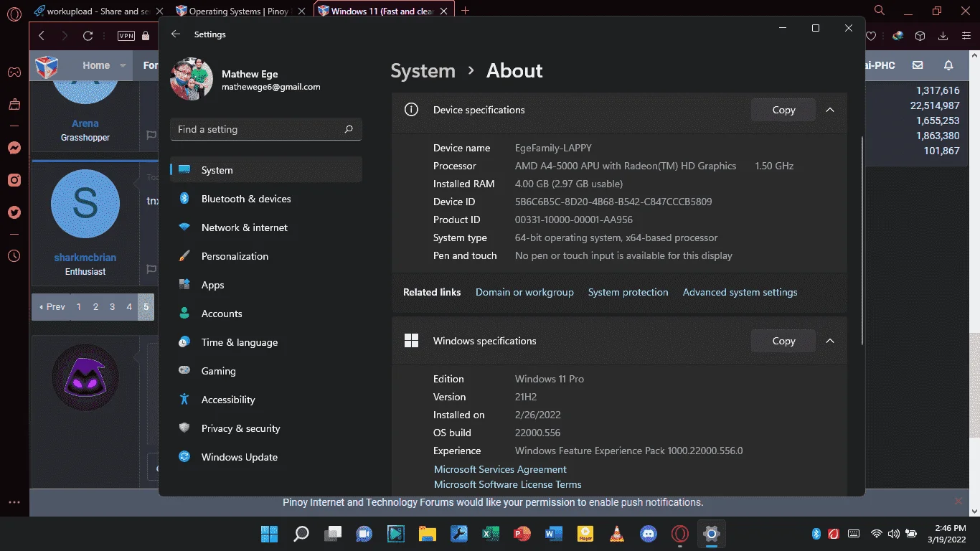Open VLC media player from taskbar
Screen dimensions: 980x551
tap(617, 534)
